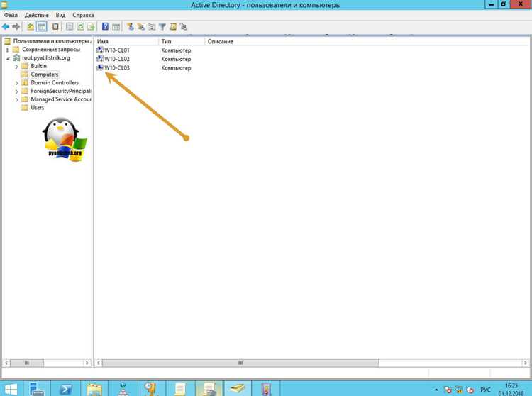Toggle the action pane toolbar icon

click(116, 27)
